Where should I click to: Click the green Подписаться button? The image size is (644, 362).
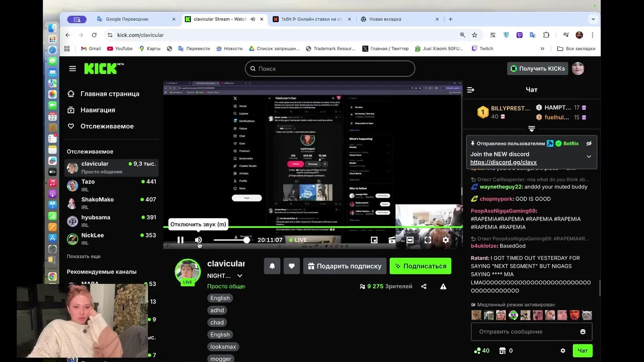(x=421, y=266)
